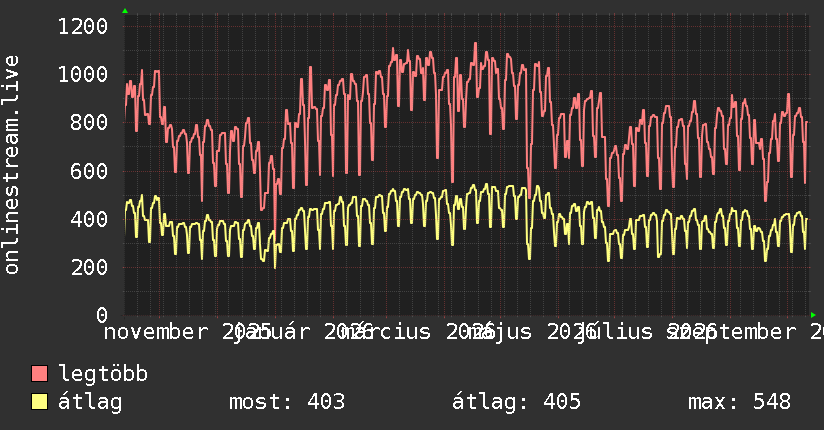
Task: Click the 1200 y-axis label
Action: point(83,26)
